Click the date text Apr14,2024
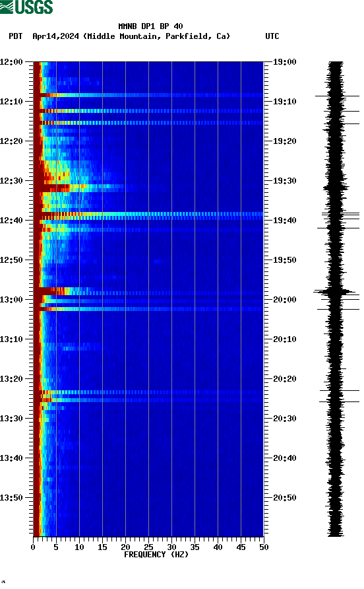Screen dimensions: 364x589 pyautogui.click(x=55, y=36)
